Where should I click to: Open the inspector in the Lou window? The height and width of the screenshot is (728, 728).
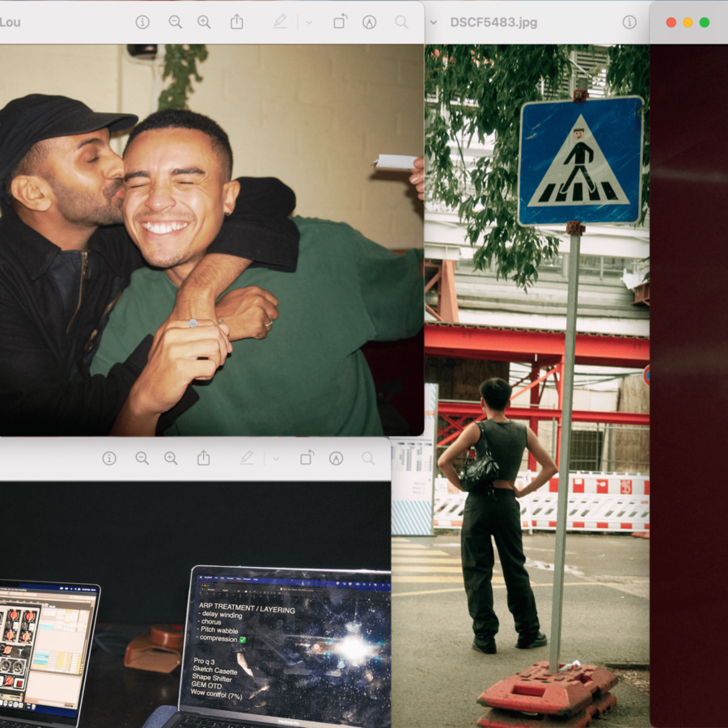(x=142, y=22)
